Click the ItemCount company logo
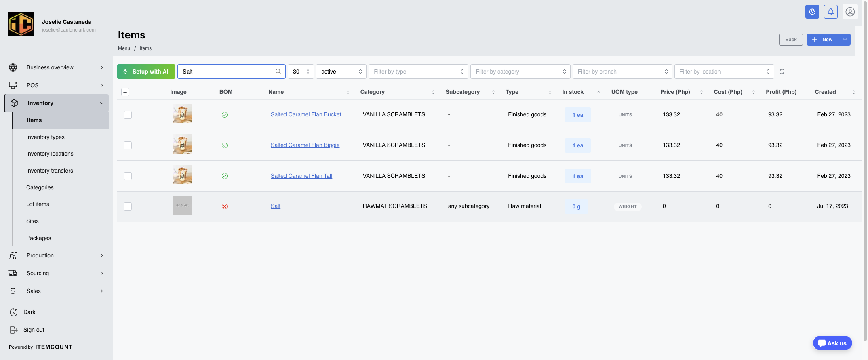The width and height of the screenshot is (868, 360). click(x=21, y=24)
